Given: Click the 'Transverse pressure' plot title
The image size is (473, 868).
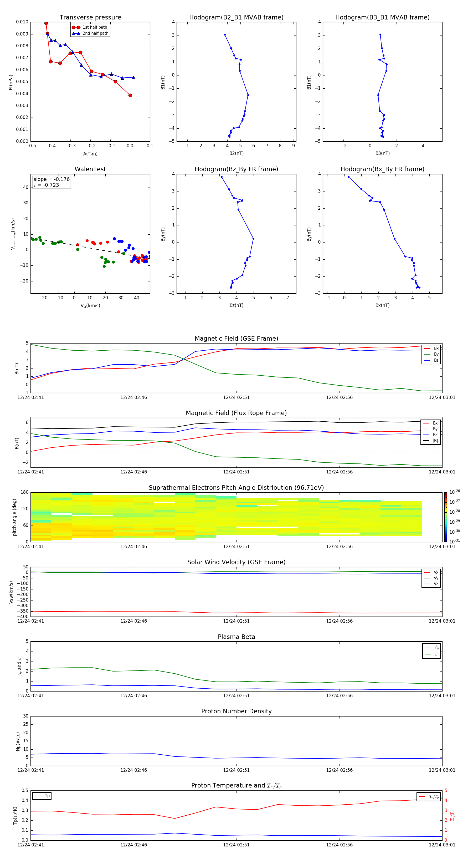Looking at the screenshot, I should point(90,17).
